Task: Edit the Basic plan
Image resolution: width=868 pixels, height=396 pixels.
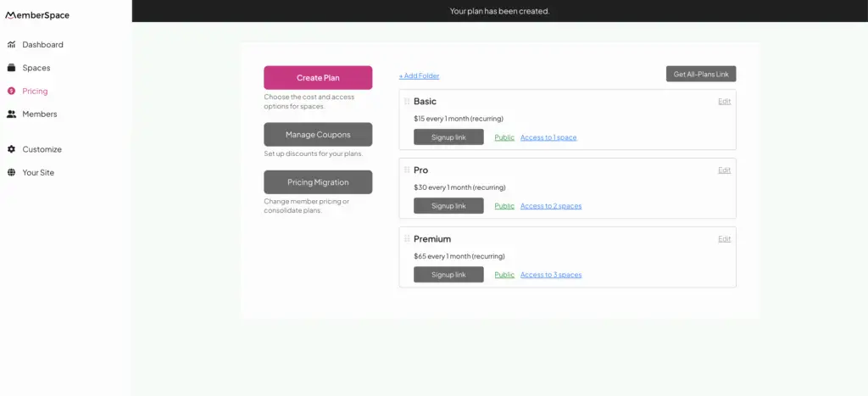Action: click(724, 102)
